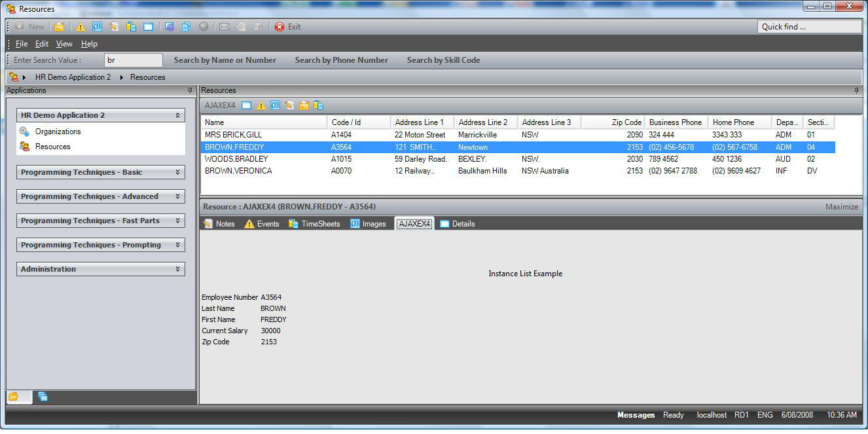Click the warning events icon in Resources toolbar
This screenshot has height=434, width=868.
[261, 105]
